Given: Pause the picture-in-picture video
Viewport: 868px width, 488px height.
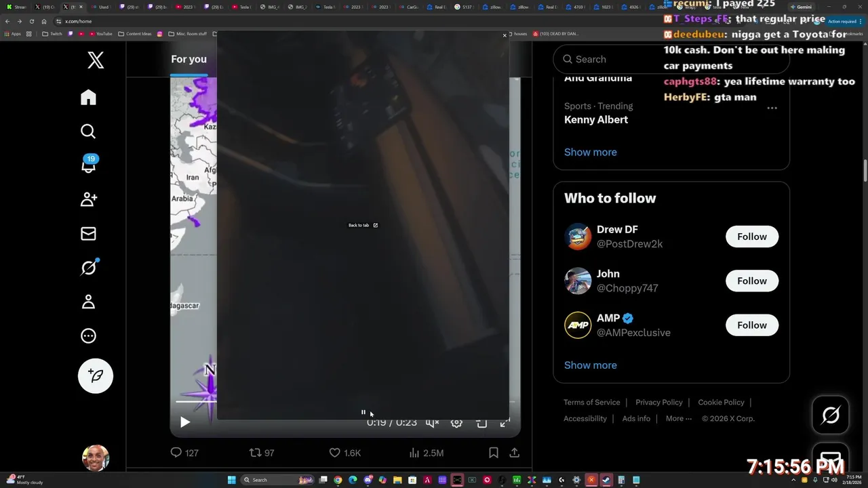Looking at the screenshot, I should (x=363, y=412).
